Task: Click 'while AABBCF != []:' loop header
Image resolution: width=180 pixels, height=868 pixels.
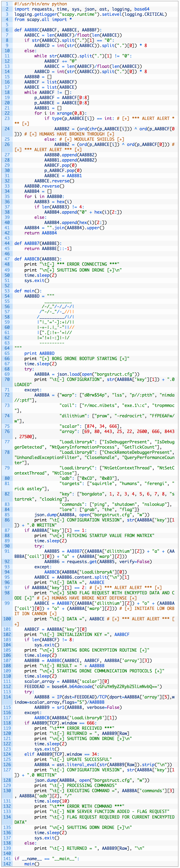Action: coord(48,92)
